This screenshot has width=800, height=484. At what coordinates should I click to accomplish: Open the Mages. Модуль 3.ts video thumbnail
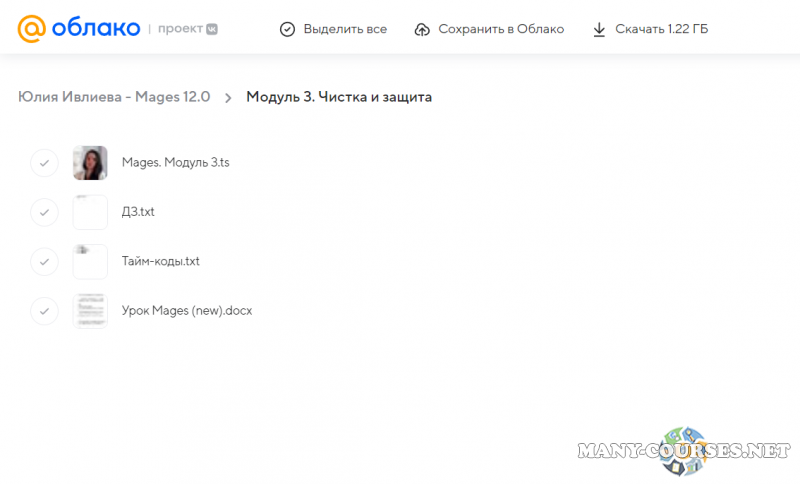coord(90,162)
